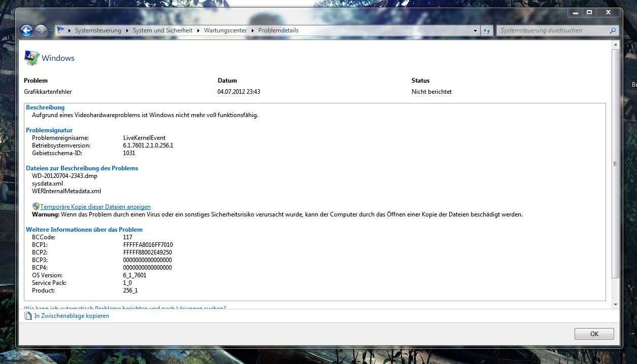637x364 pixels.
Task: Click the Grafikkartenfehler problem text
Action: (x=48, y=92)
